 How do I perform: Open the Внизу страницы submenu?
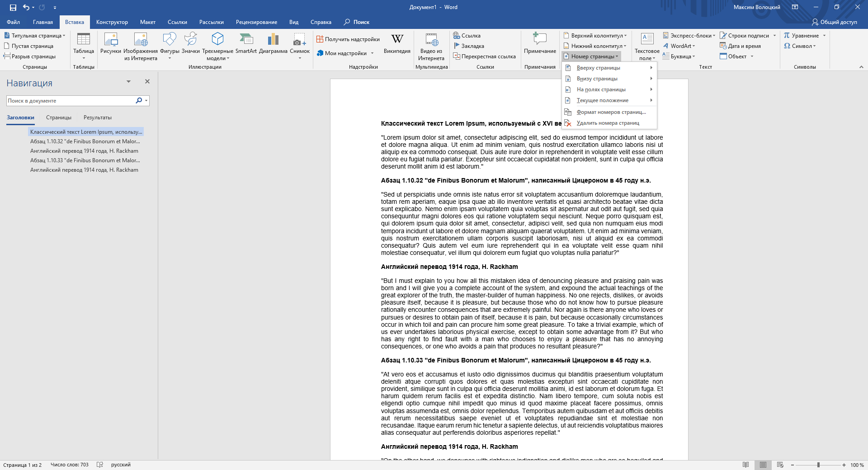point(609,79)
